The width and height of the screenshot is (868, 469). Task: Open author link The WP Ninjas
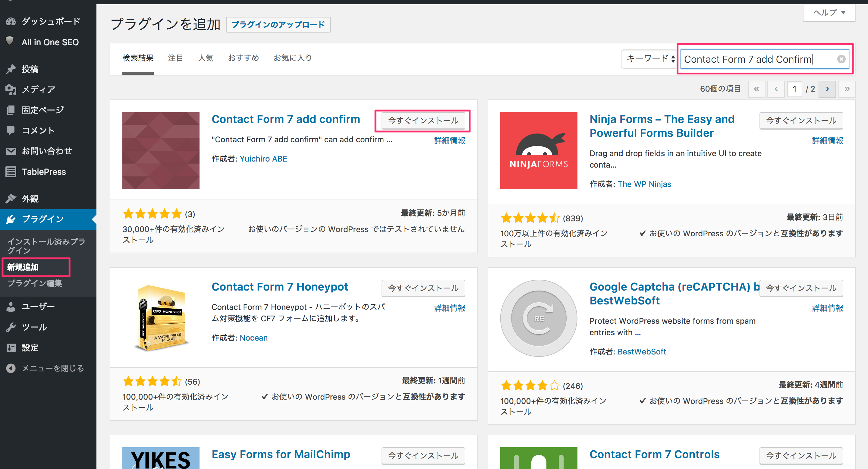(x=644, y=184)
